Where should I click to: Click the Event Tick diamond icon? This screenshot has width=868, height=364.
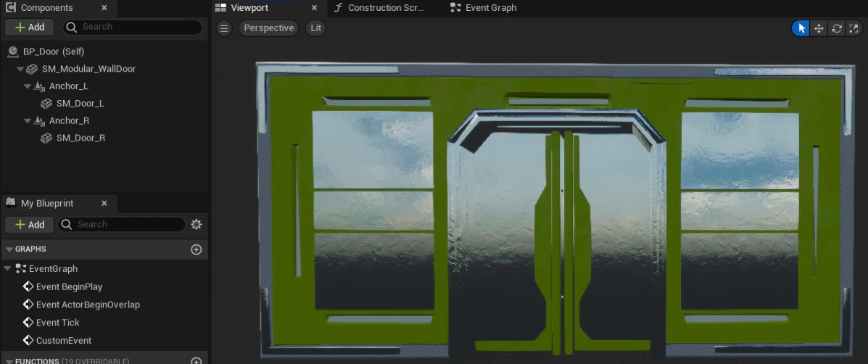[28, 323]
